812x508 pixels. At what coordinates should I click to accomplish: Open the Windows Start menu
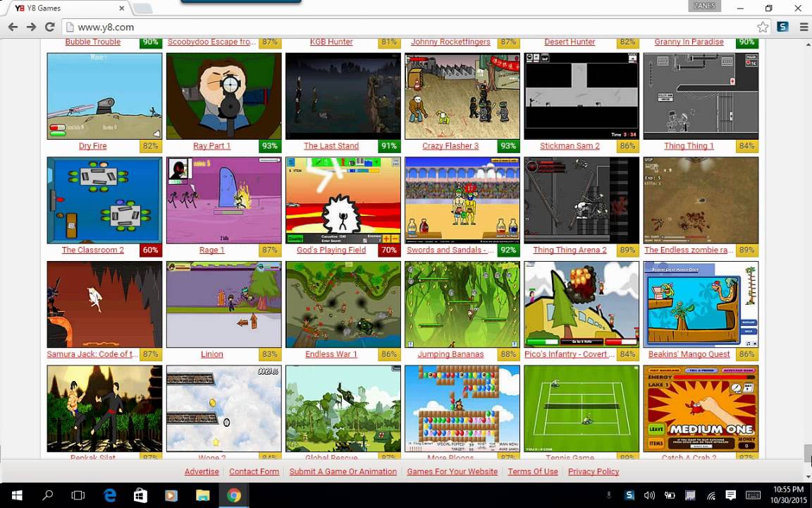[x=17, y=495]
